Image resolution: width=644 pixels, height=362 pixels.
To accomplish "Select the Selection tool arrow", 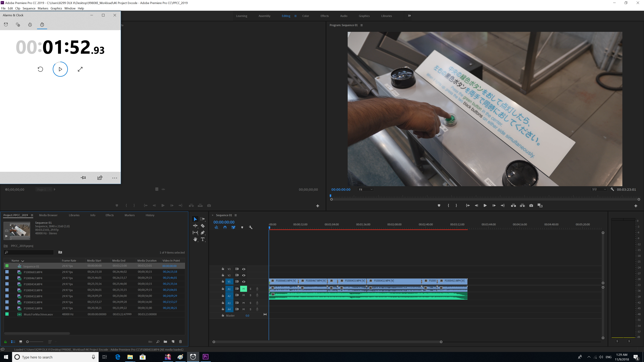I will (195, 219).
